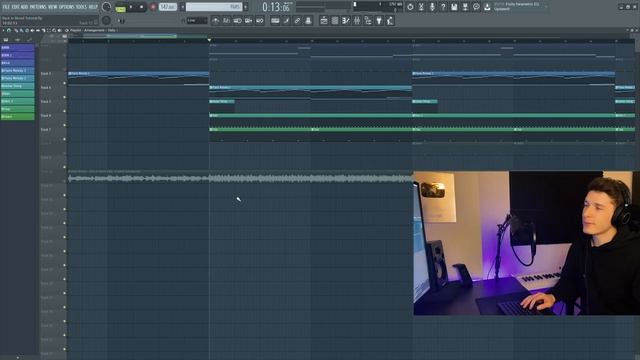This screenshot has width=640, height=360.
Task: Click the link chain icon in toolbar
Action: point(297,20)
